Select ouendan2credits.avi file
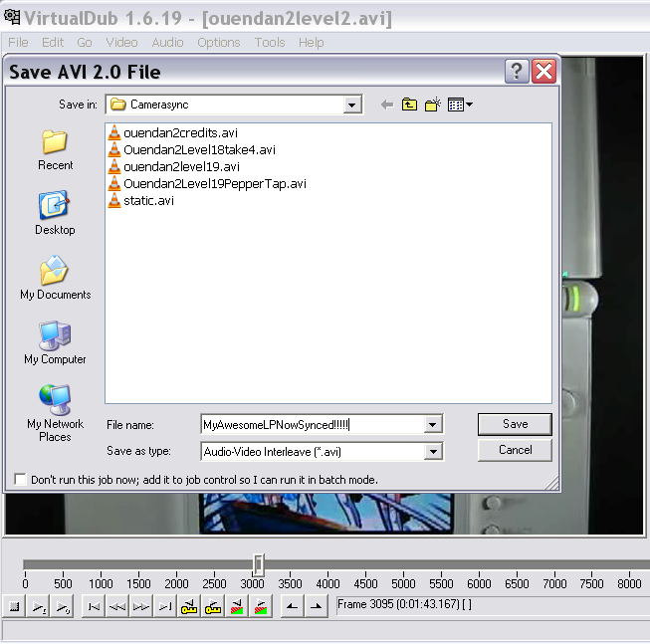The height and width of the screenshot is (644, 650). [x=173, y=133]
